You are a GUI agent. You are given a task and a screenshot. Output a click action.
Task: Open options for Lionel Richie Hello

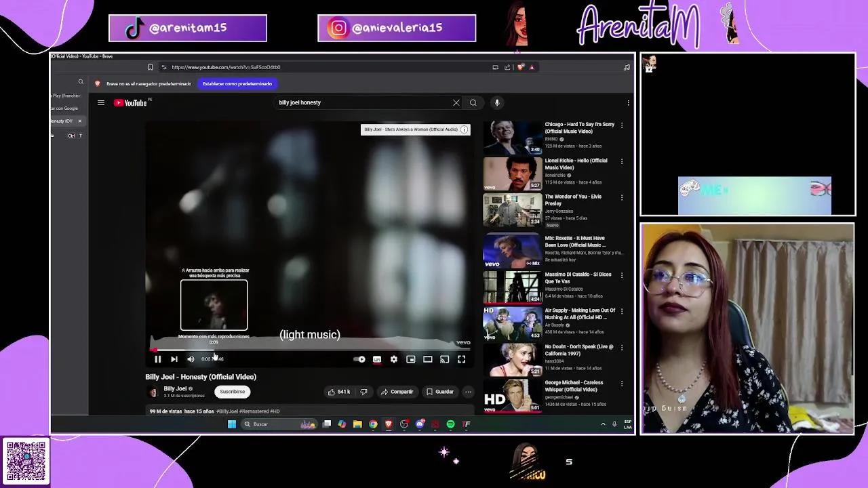(x=622, y=161)
